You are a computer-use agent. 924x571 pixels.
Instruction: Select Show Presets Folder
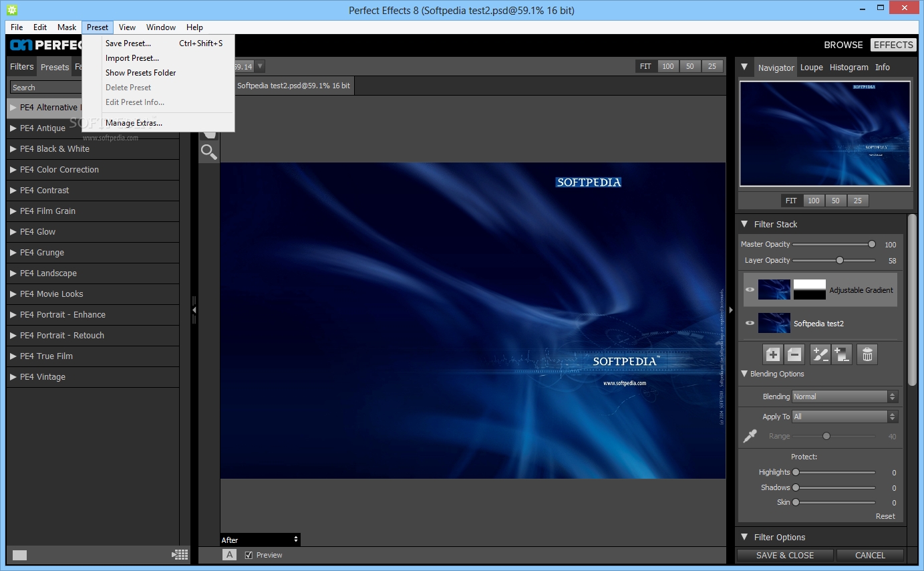[x=158, y=73]
